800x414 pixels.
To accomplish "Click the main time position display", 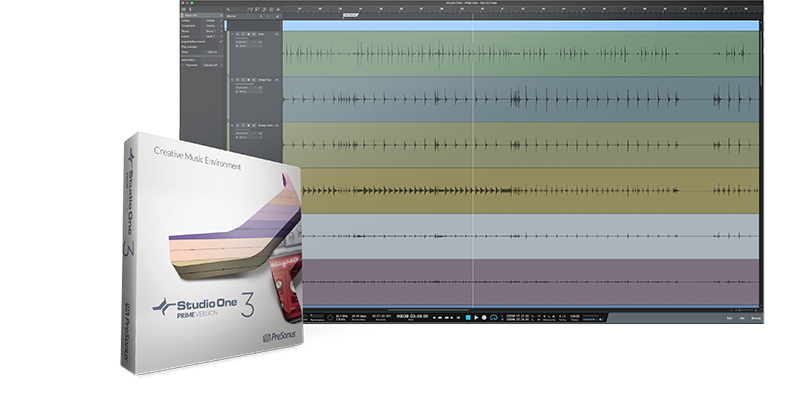I will [x=412, y=316].
